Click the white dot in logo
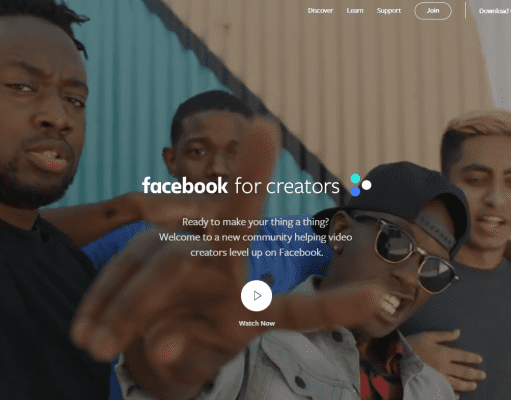 coord(366,185)
